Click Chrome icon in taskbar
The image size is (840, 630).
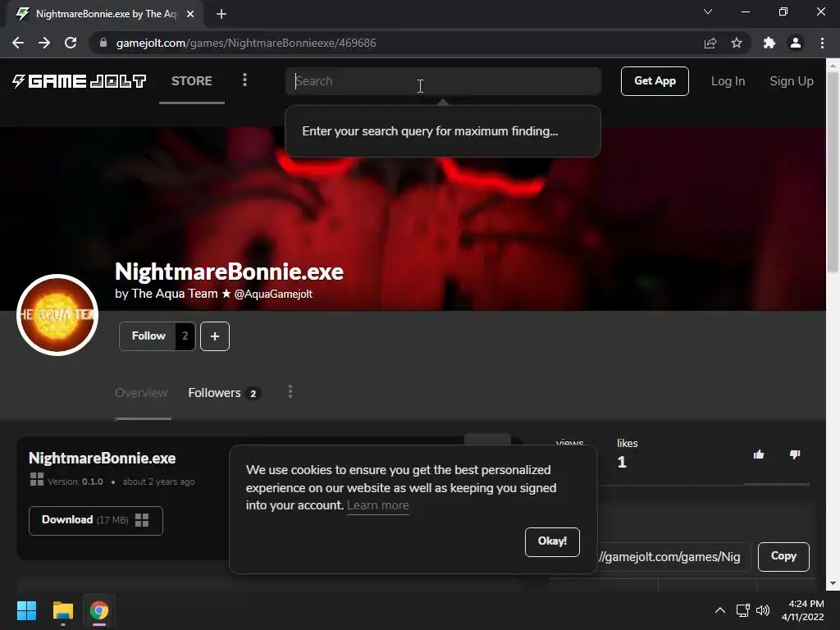(x=99, y=610)
